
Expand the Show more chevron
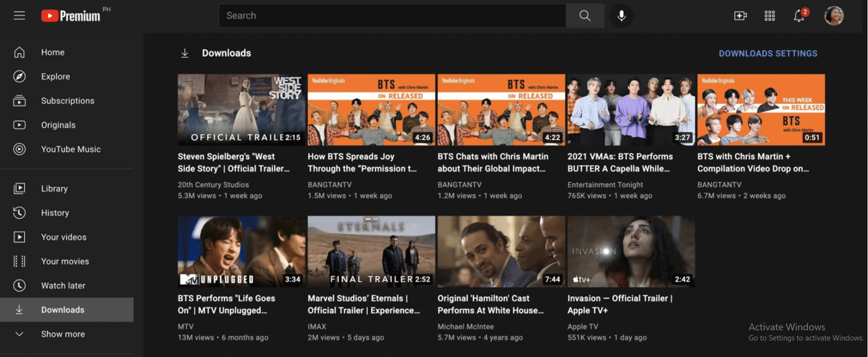[x=20, y=334]
